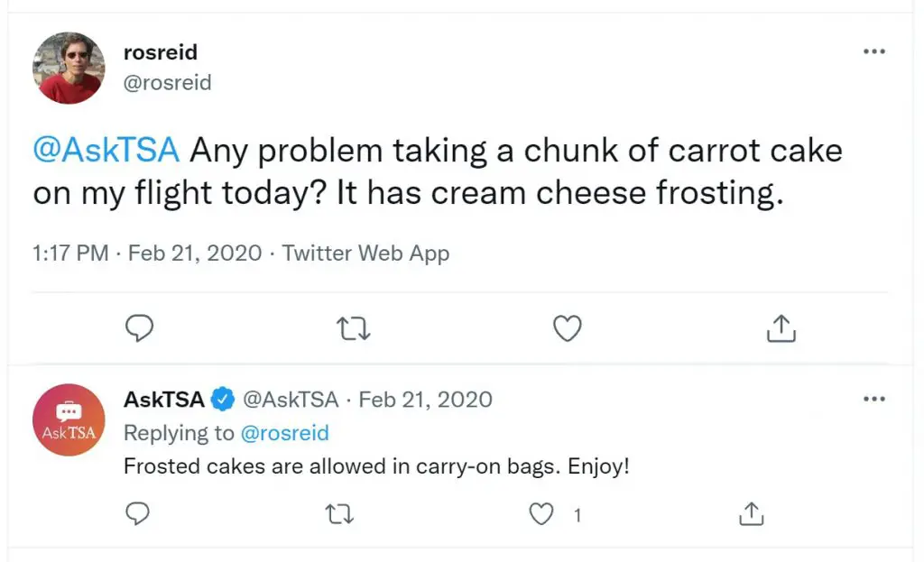Open the Feb 21, 2020 date on AskTSA's reply
Viewport: 924px width, 562px height.
(425, 399)
